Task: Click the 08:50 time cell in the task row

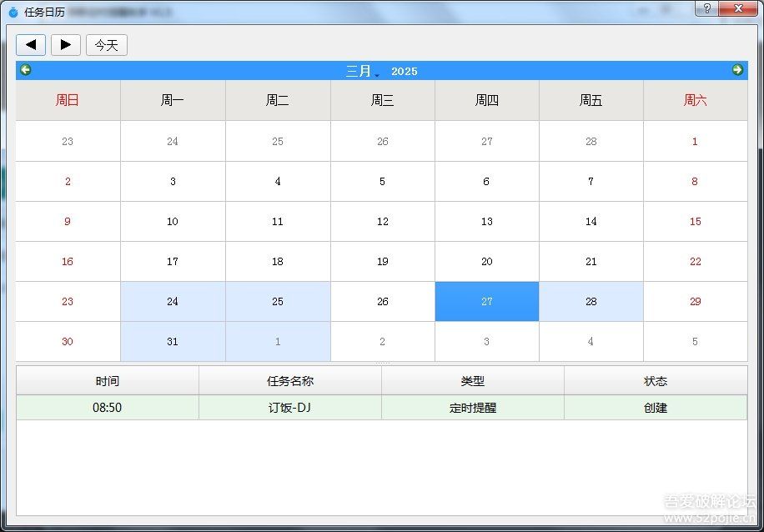Action: pos(108,407)
